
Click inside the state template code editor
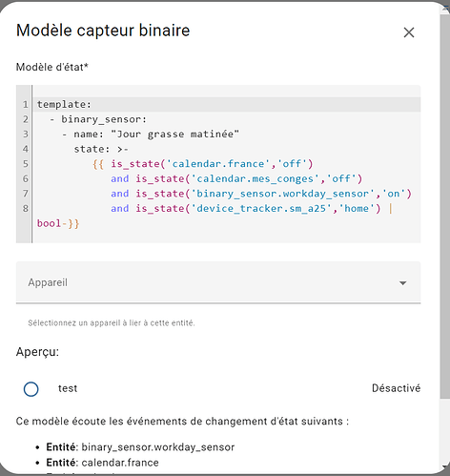(x=218, y=164)
